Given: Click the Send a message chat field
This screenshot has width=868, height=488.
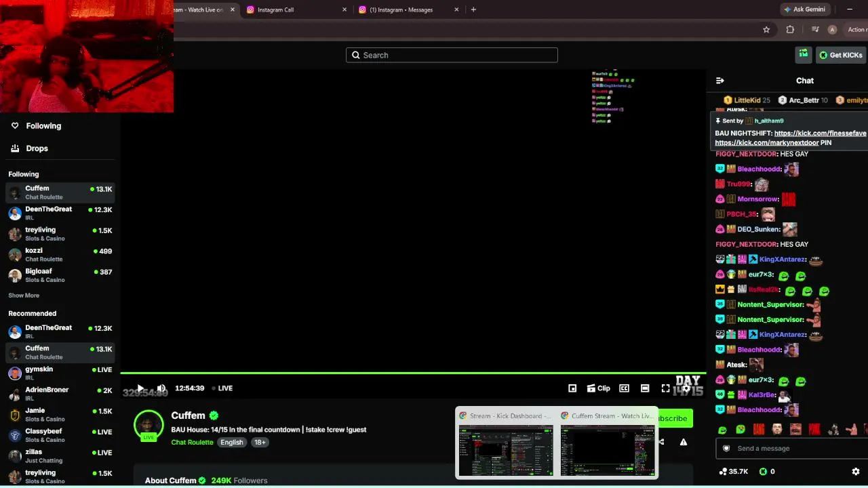Looking at the screenshot, I should click(x=792, y=448).
